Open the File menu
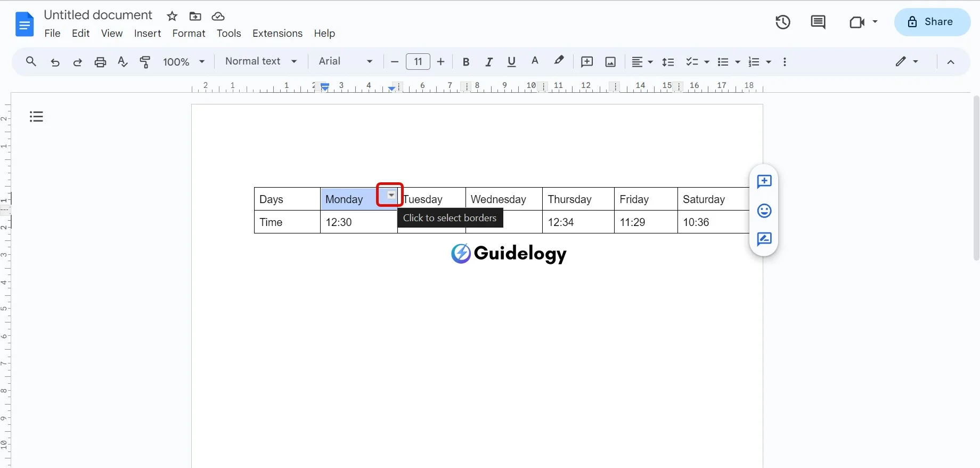This screenshot has width=980, height=468. (x=52, y=33)
